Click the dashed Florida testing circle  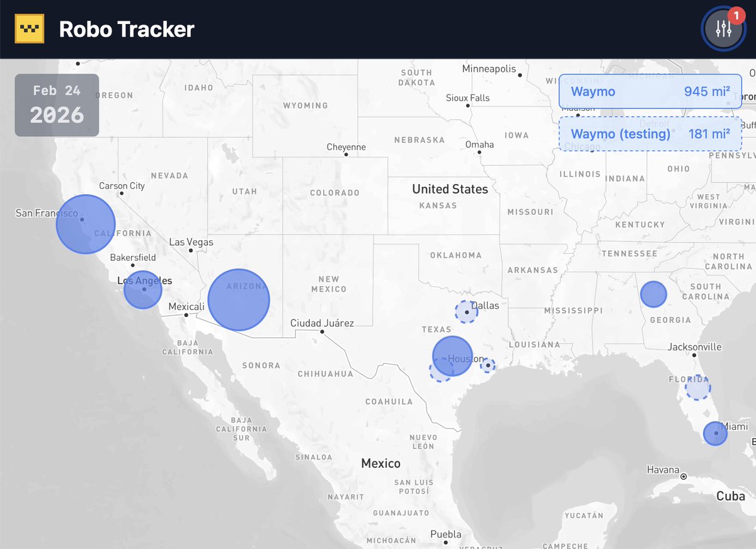(698, 388)
